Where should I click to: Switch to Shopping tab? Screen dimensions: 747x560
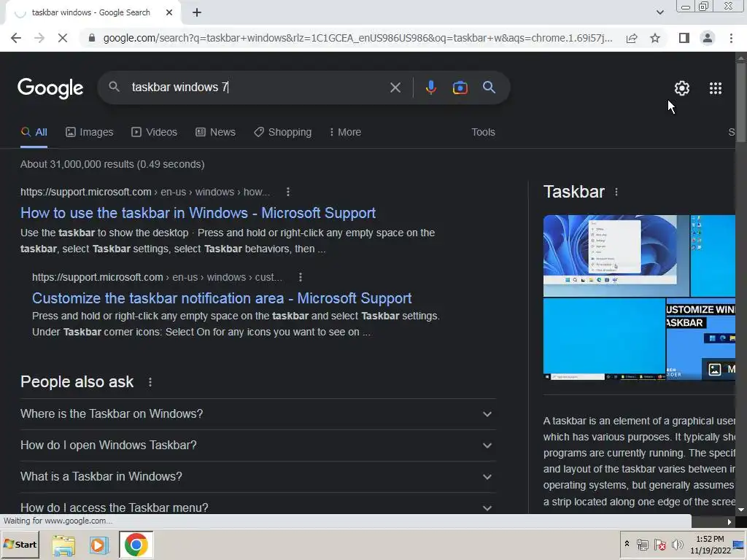pyautogui.click(x=282, y=133)
